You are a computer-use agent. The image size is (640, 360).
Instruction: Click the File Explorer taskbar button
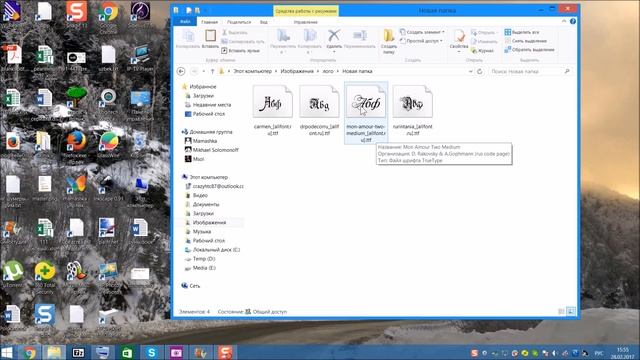point(54,352)
